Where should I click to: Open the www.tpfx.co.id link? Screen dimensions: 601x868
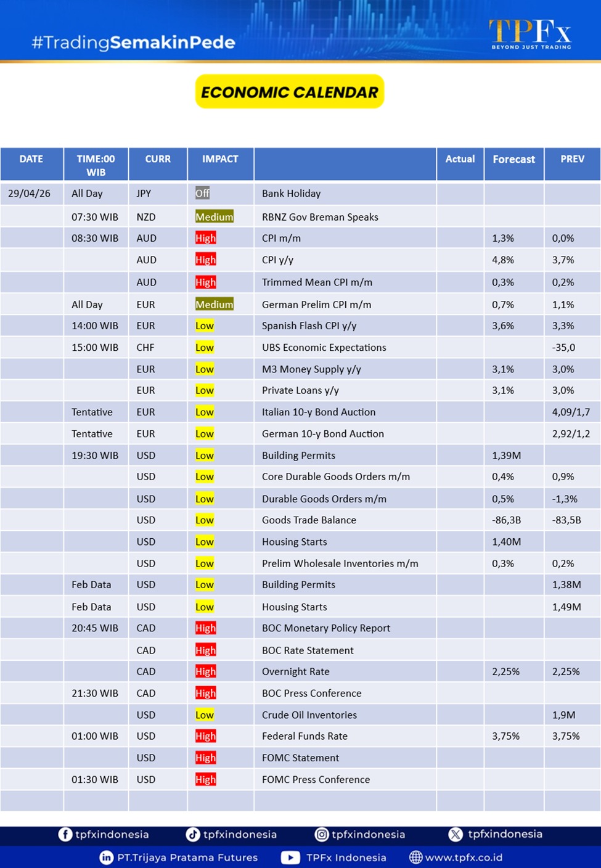tap(464, 858)
